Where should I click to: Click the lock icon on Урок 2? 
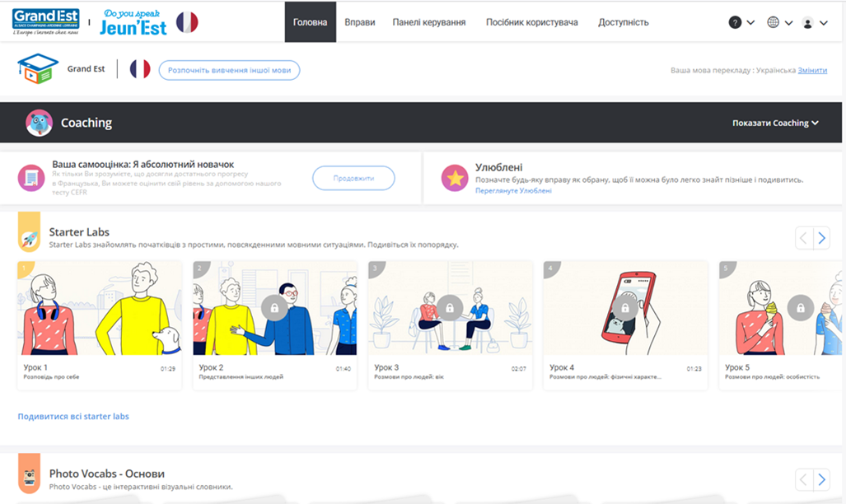coord(274,307)
